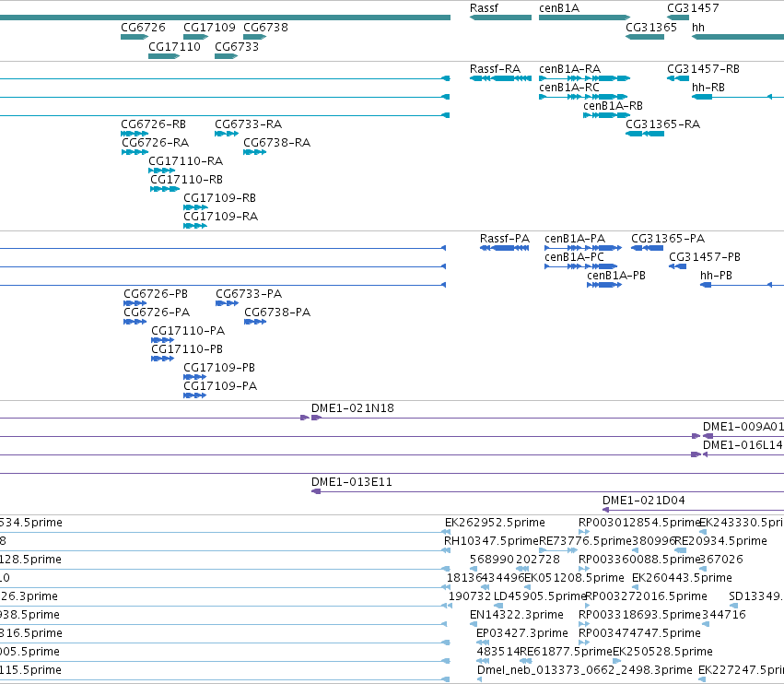Viewport: 784px width, 684px height.
Task: Select the CG17110-RB transcript
Action: coord(165,189)
